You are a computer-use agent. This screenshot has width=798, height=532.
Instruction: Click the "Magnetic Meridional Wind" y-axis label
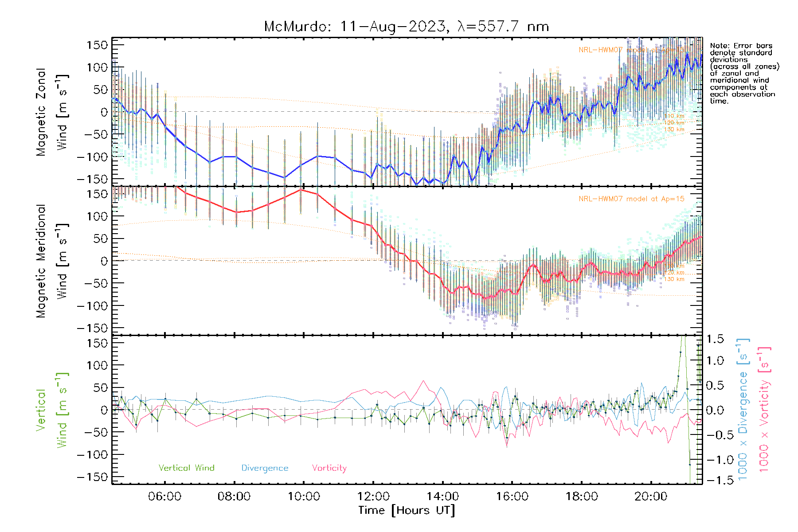pyautogui.click(x=52, y=261)
